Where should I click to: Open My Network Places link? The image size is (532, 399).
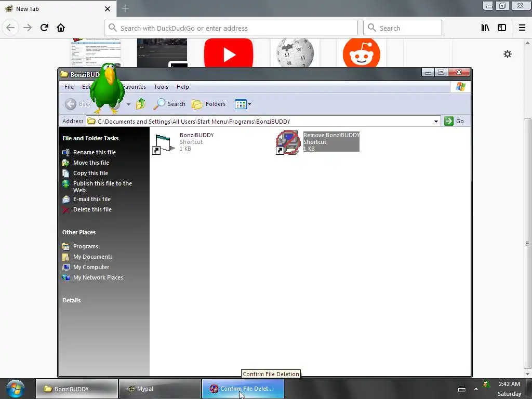click(98, 277)
